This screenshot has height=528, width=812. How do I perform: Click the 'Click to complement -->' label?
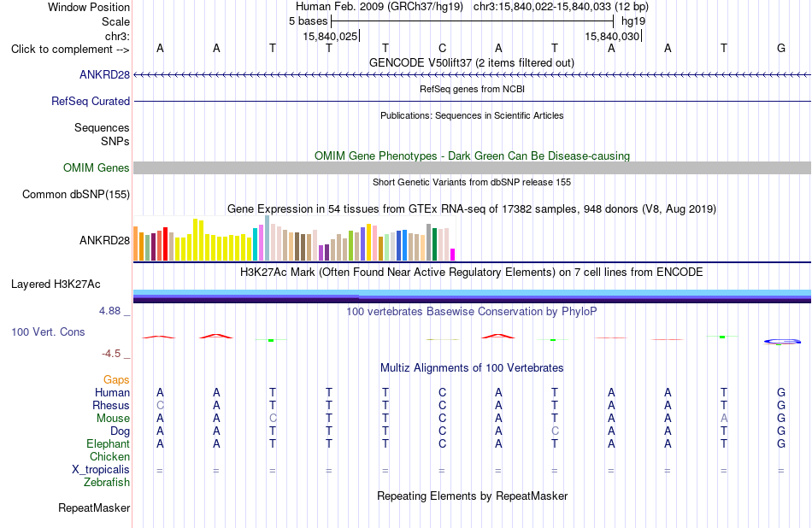click(70, 50)
